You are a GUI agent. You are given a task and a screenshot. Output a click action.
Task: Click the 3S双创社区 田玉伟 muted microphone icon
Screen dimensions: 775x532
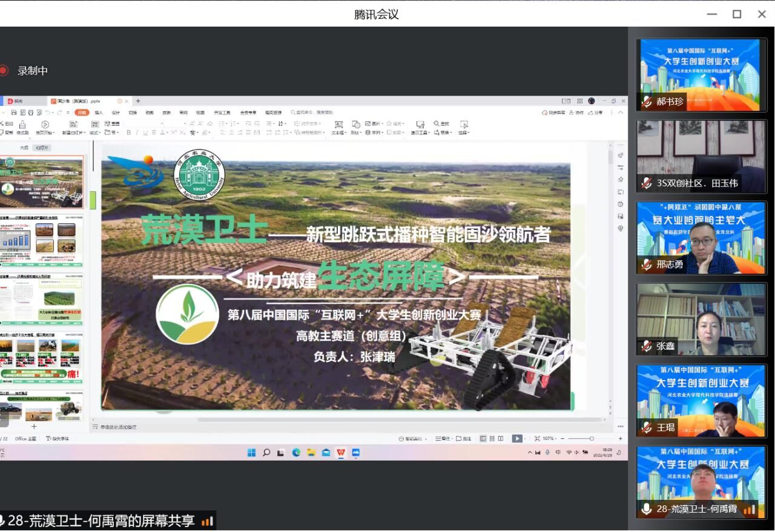tap(647, 183)
